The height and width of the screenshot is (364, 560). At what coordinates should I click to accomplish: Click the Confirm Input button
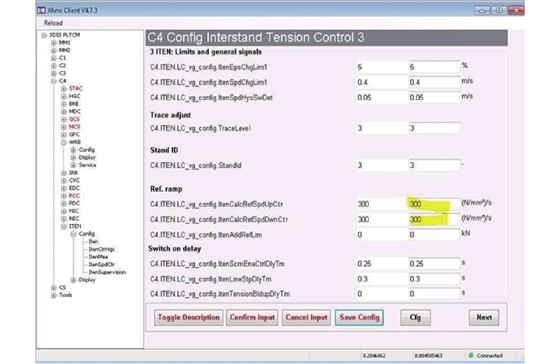(x=252, y=318)
